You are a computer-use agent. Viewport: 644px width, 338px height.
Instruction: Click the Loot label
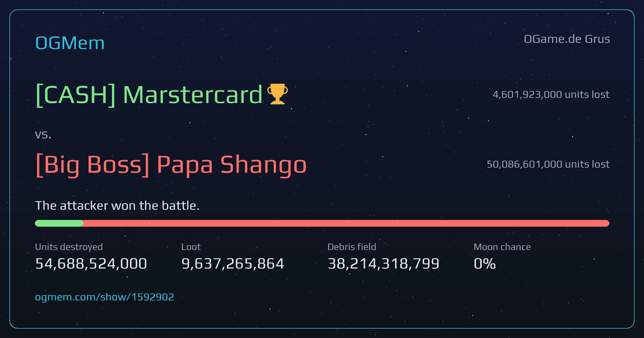click(191, 247)
